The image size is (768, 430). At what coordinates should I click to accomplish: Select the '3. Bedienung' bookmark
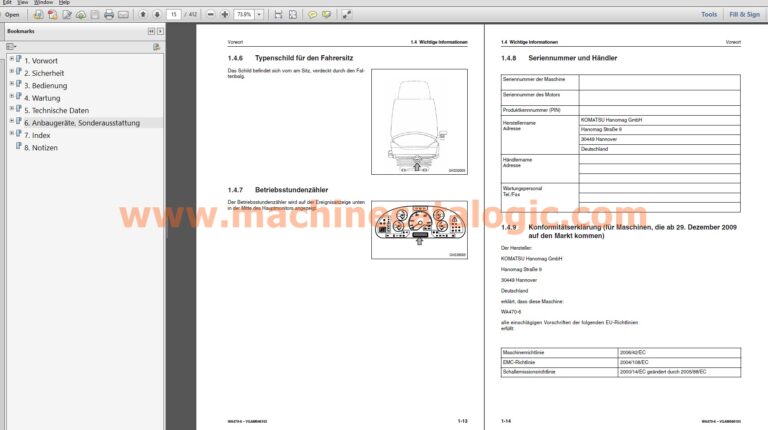tap(46, 86)
